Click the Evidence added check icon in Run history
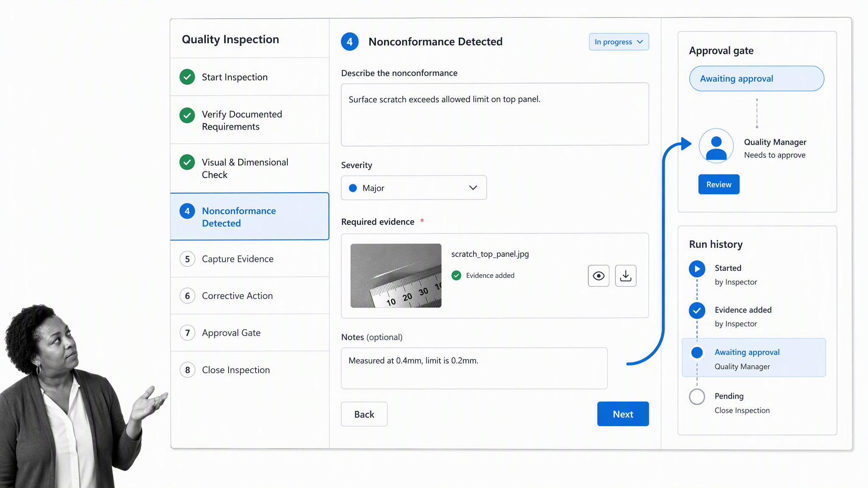Viewport: 868px width, 488px height. (697, 311)
